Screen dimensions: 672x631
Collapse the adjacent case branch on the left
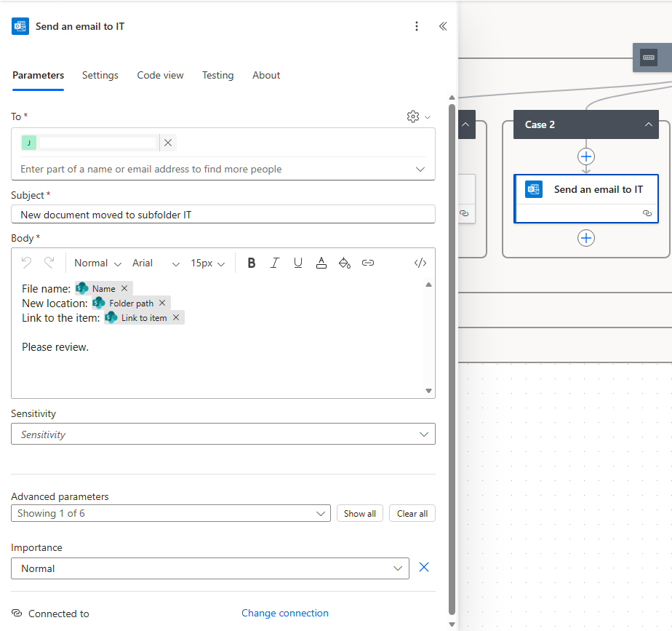point(465,124)
